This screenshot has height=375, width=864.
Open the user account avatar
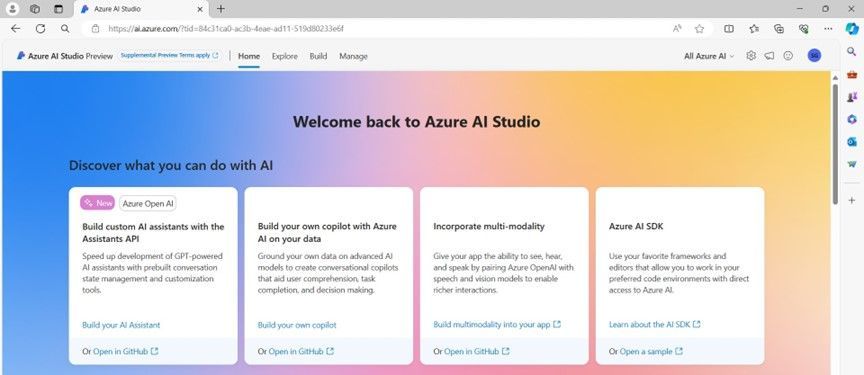(814, 56)
